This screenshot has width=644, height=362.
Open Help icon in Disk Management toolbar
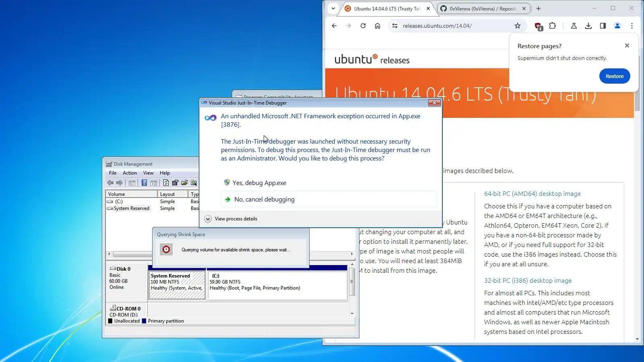click(x=144, y=183)
